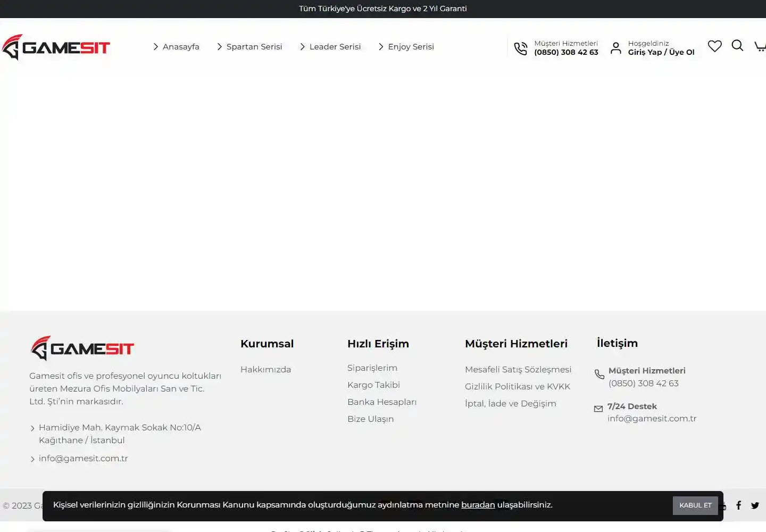Screen dimensions: 766x532
Task: Call header number (0850) 308 42 63
Action: (566, 52)
